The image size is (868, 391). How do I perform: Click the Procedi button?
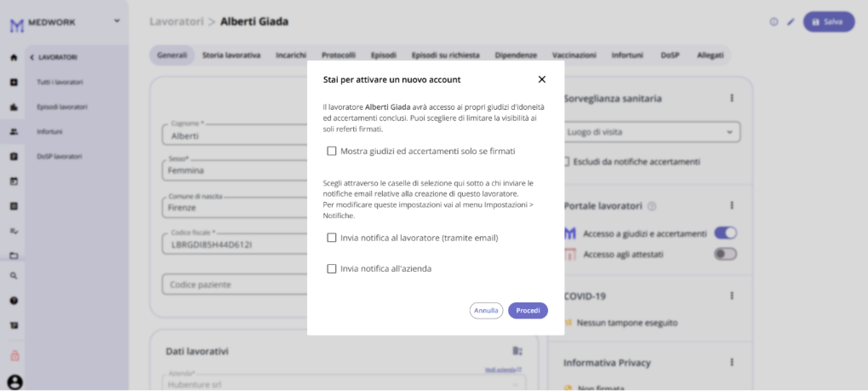528,311
